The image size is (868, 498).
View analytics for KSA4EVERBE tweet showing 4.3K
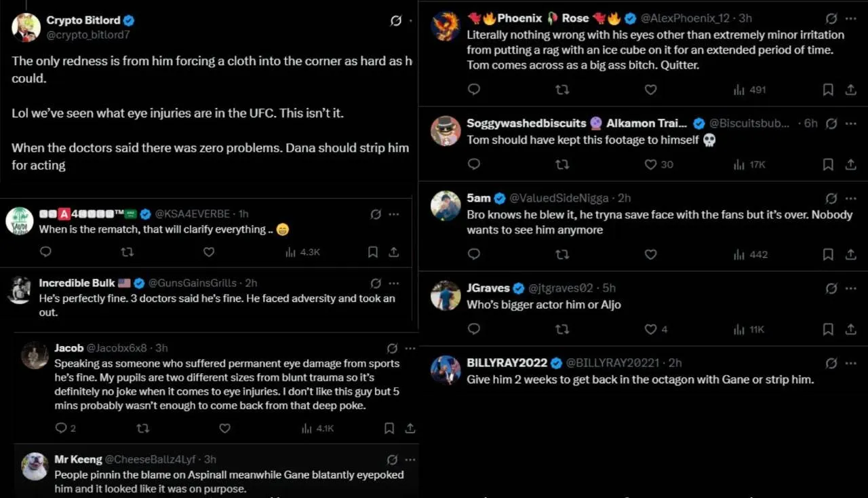(302, 252)
